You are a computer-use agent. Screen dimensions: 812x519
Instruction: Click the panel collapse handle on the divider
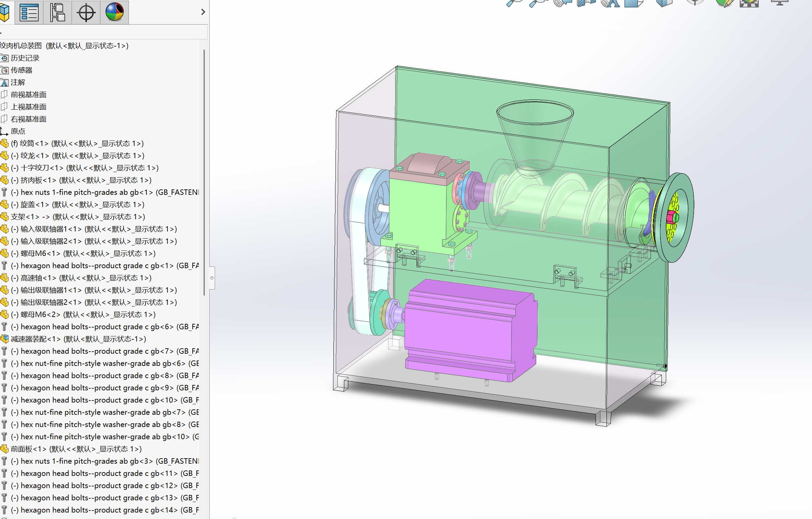tap(212, 278)
